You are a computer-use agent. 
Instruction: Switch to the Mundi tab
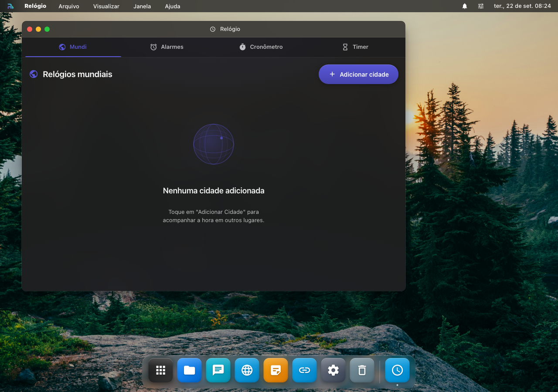73,47
